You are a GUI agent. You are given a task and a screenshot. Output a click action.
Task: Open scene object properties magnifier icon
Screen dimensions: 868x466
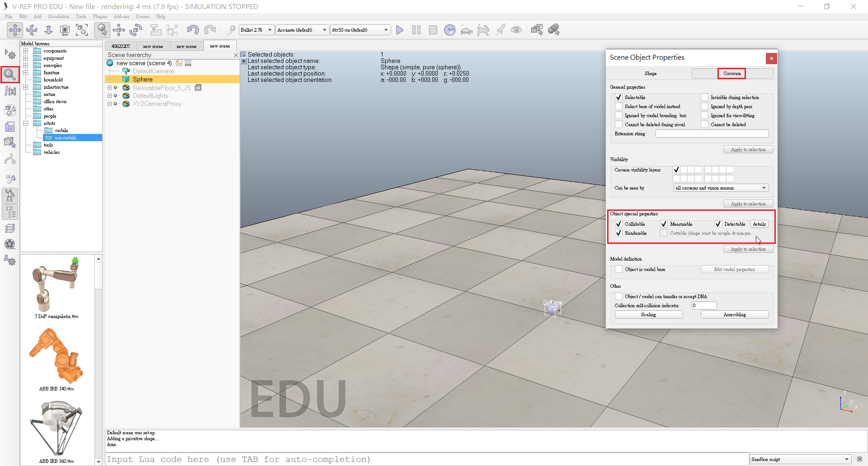pyautogui.click(x=10, y=74)
